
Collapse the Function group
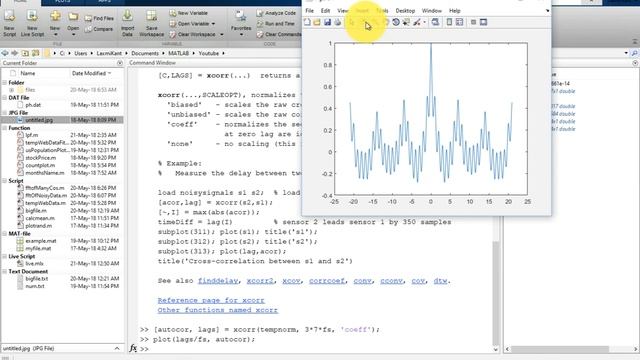click(4, 128)
